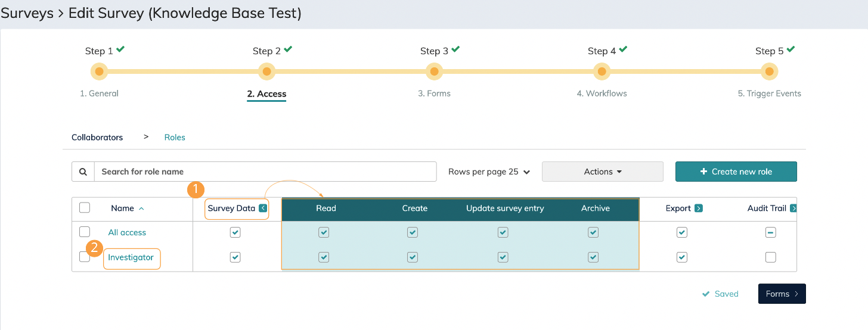Uncheck Create permission for All access
Screen dimensions: 868x330
(413, 232)
